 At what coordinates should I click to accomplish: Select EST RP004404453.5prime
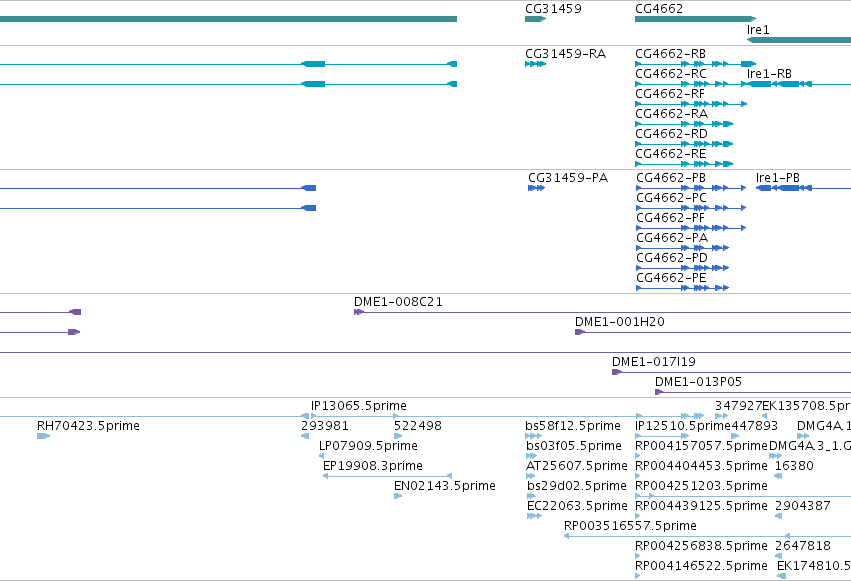(701, 467)
